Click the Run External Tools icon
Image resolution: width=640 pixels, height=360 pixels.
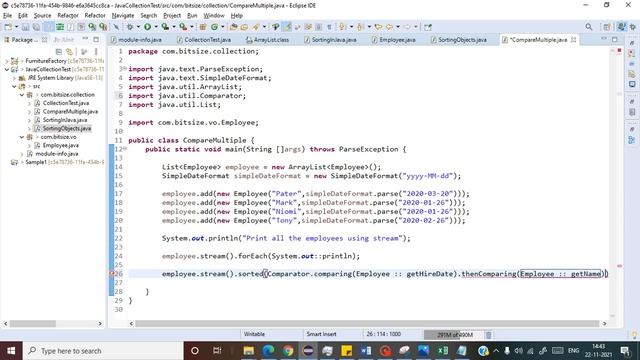tap(183, 27)
